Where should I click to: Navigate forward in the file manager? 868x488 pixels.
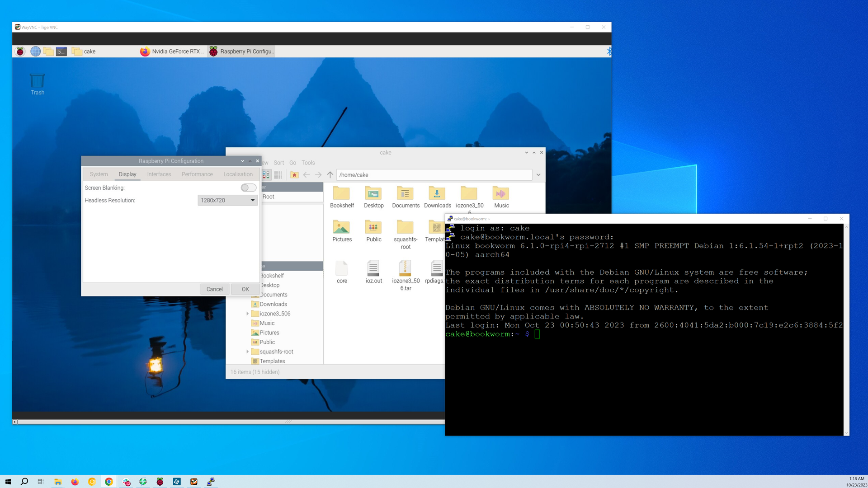coord(318,175)
